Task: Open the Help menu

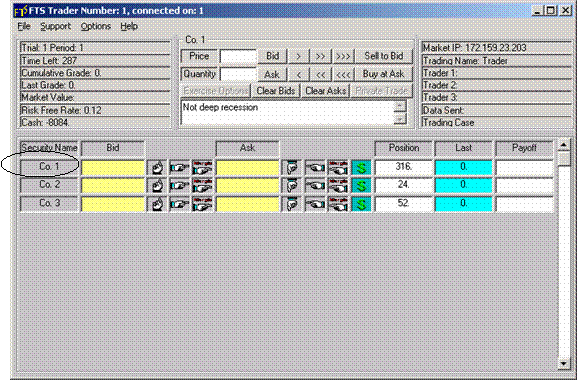Action: point(129,26)
